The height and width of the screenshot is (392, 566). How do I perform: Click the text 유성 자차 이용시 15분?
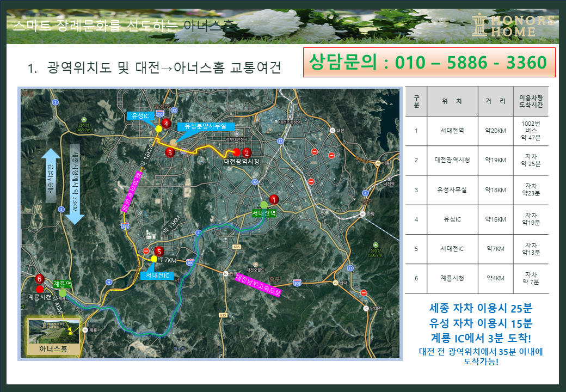click(481, 323)
